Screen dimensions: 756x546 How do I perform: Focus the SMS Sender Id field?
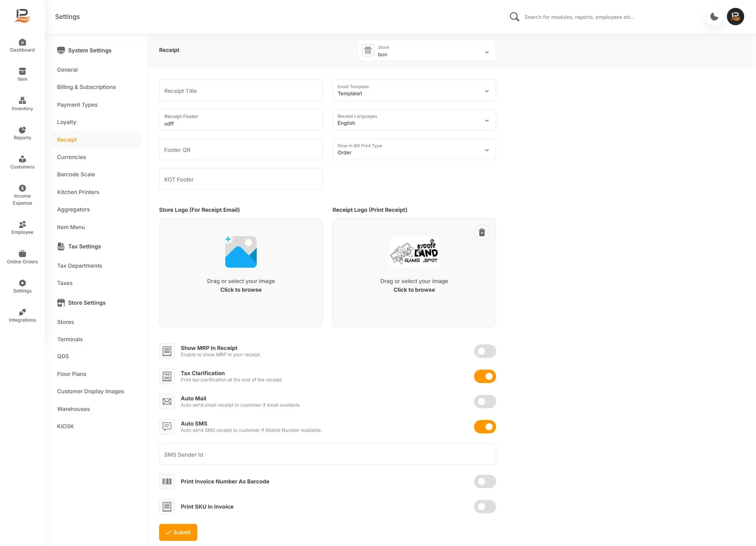(327, 454)
